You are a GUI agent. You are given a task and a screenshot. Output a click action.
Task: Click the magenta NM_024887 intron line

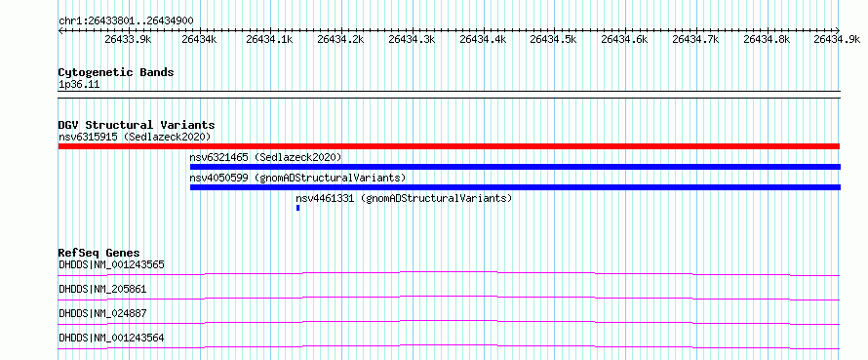(x=449, y=321)
